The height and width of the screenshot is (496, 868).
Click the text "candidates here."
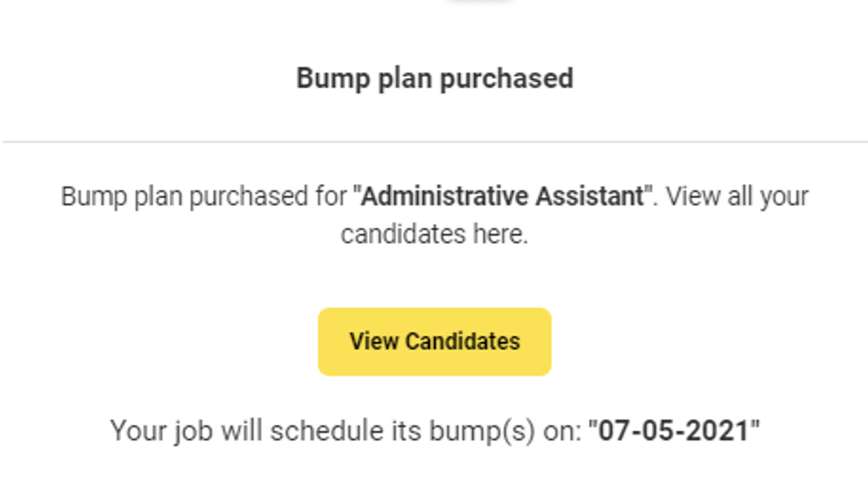(434, 233)
